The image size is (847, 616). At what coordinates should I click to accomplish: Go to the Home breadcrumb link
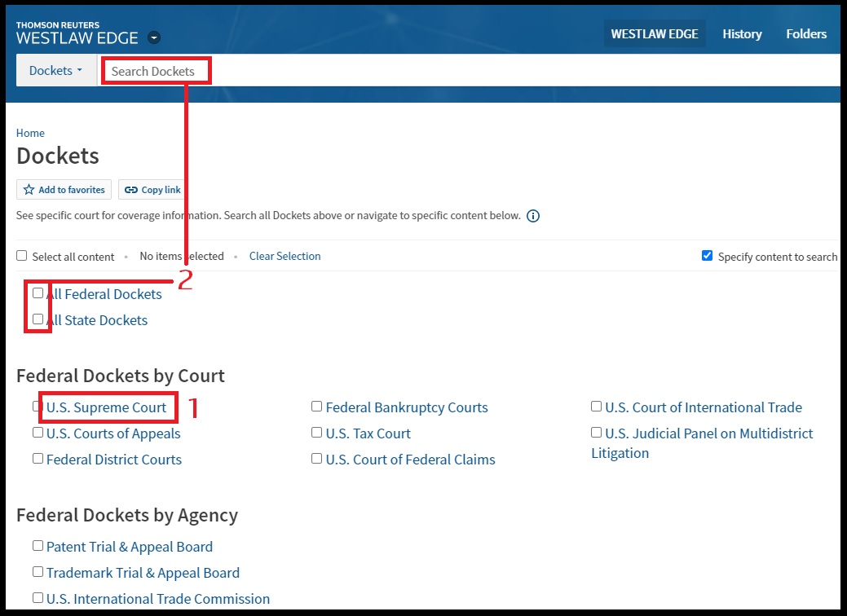click(30, 133)
